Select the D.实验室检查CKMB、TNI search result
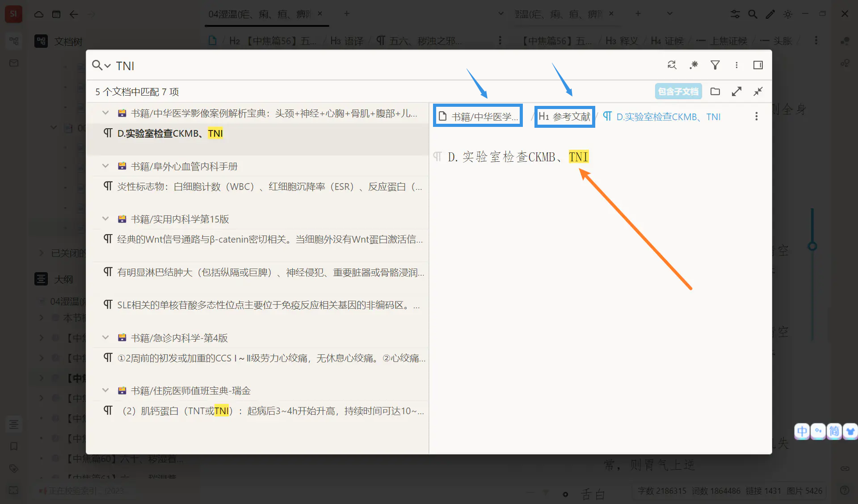Image resolution: width=858 pixels, height=504 pixels. tap(170, 134)
